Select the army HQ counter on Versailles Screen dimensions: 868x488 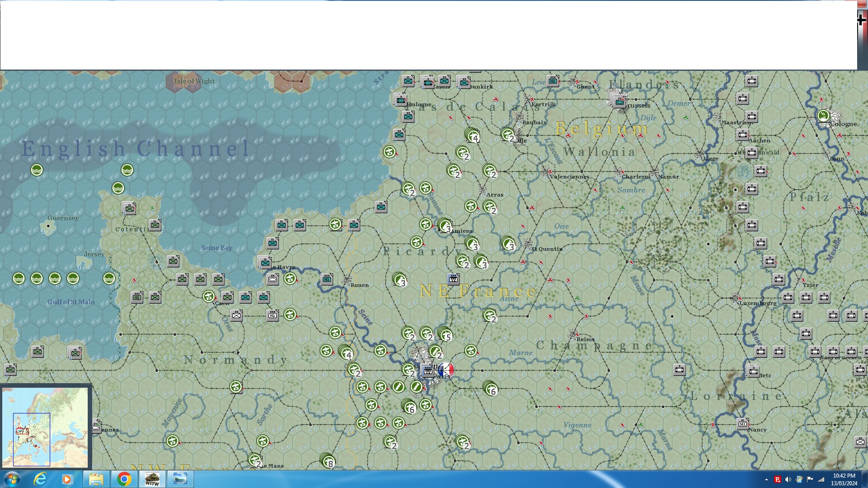click(x=428, y=371)
